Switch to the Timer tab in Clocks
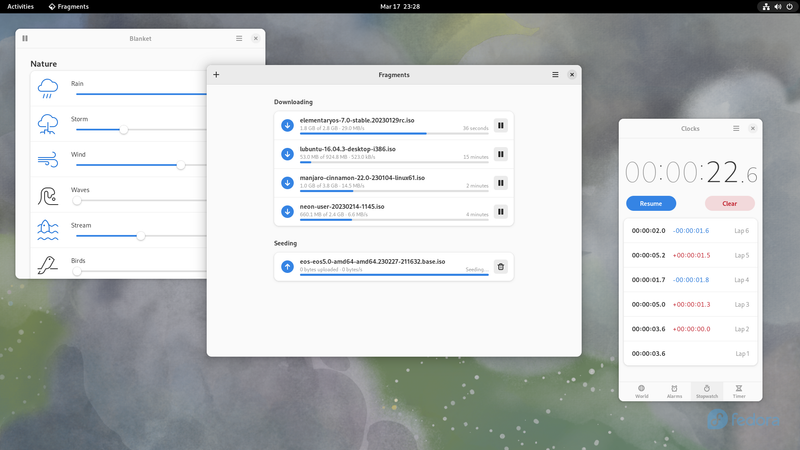The image size is (800, 450). tap(739, 391)
